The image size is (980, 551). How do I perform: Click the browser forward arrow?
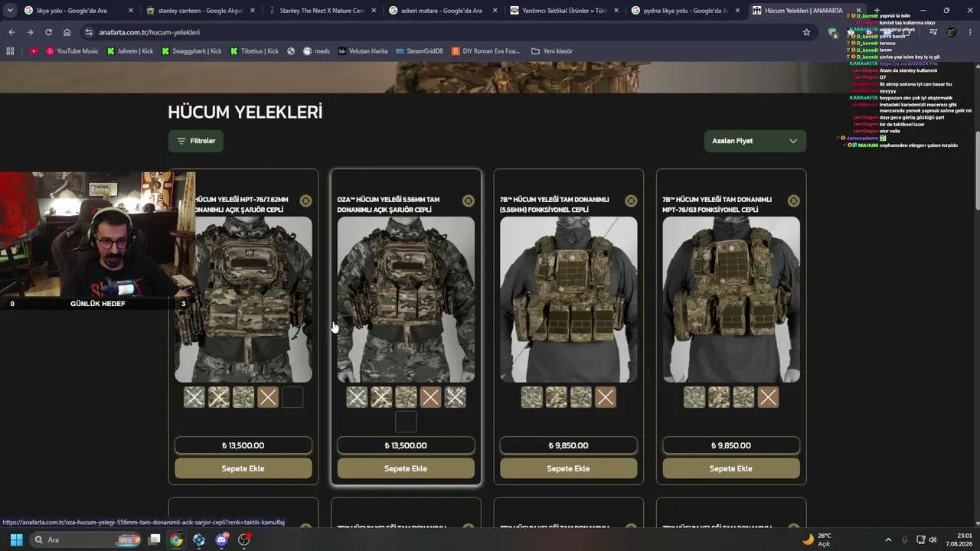pyautogui.click(x=30, y=32)
